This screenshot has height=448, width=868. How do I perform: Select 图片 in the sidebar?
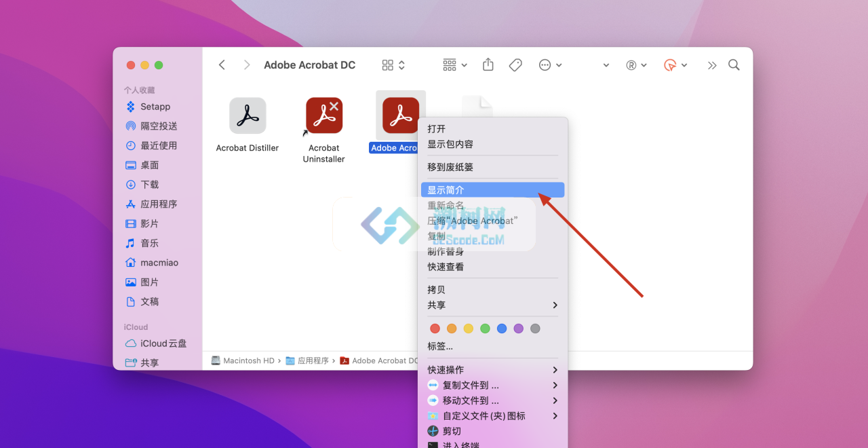point(142,282)
